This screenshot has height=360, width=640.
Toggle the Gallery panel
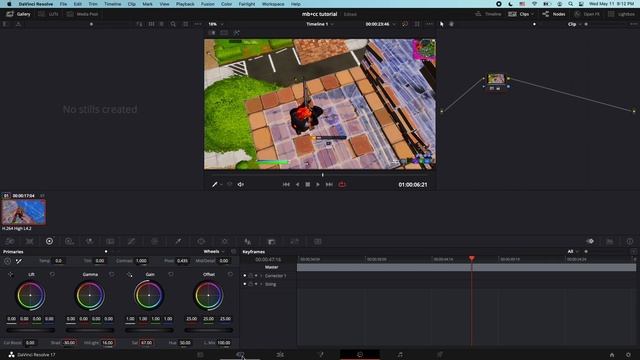coord(18,14)
